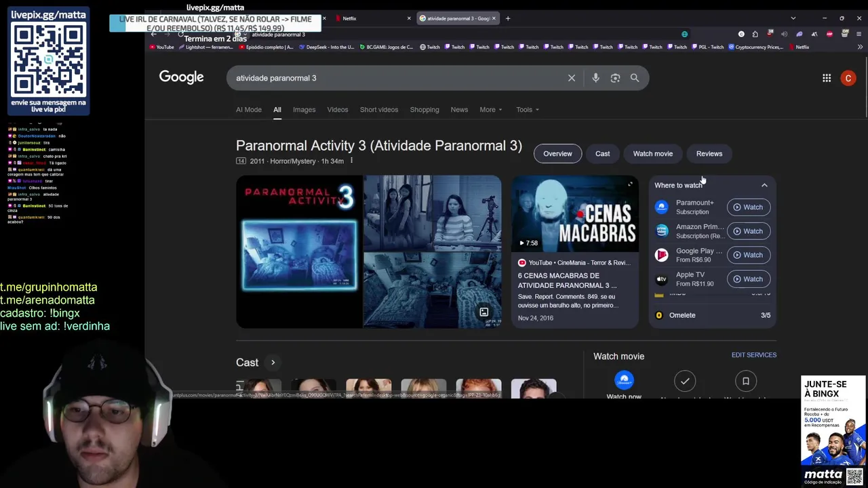868x488 pixels.
Task: Open the Cryptocurrency Prices bookmark
Action: tap(755, 47)
